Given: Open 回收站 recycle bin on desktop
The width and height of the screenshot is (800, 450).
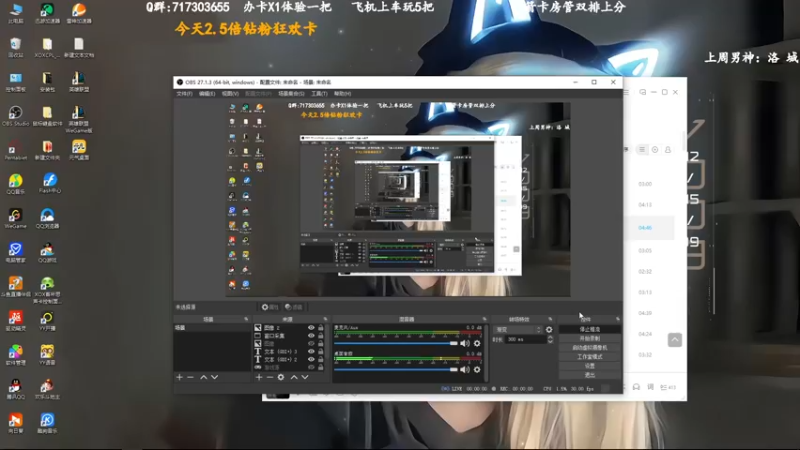Looking at the screenshot, I should click(x=15, y=47).
